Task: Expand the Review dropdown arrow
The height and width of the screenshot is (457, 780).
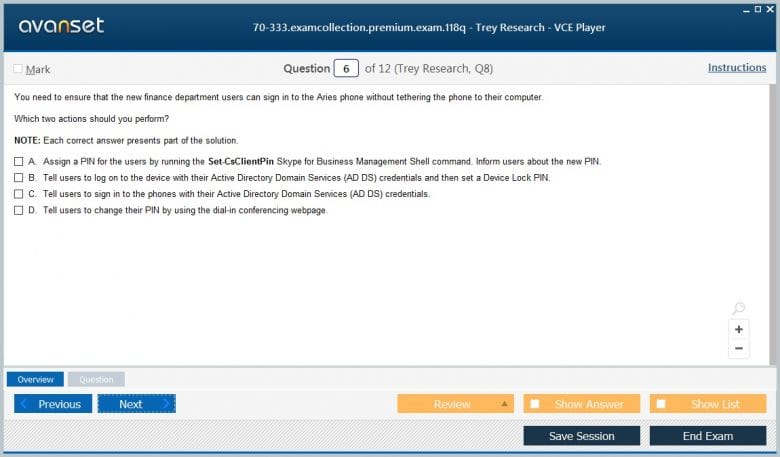Action: point(504,404)
